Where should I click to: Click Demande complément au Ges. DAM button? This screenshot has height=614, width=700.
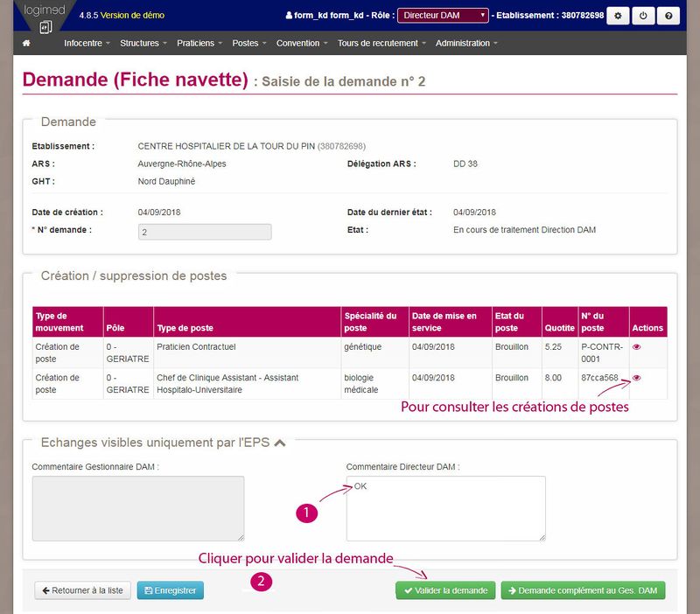(583, 590)
